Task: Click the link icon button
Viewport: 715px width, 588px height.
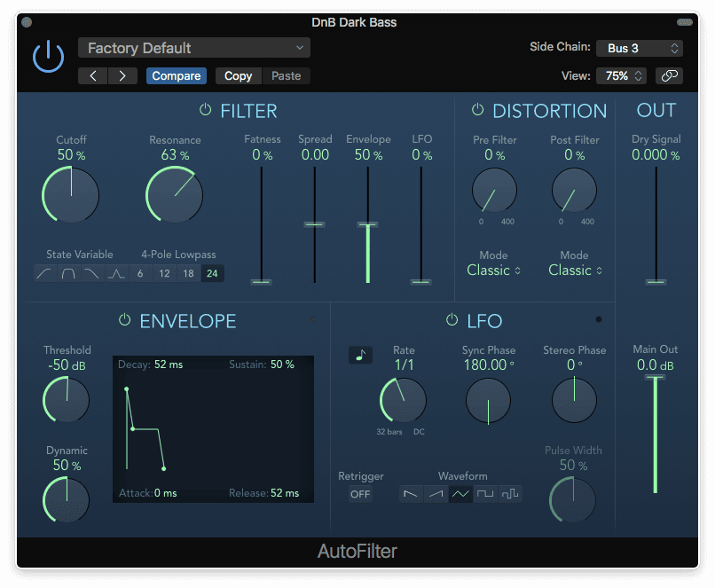Action: pyautogui.click(x=669, y=75)
